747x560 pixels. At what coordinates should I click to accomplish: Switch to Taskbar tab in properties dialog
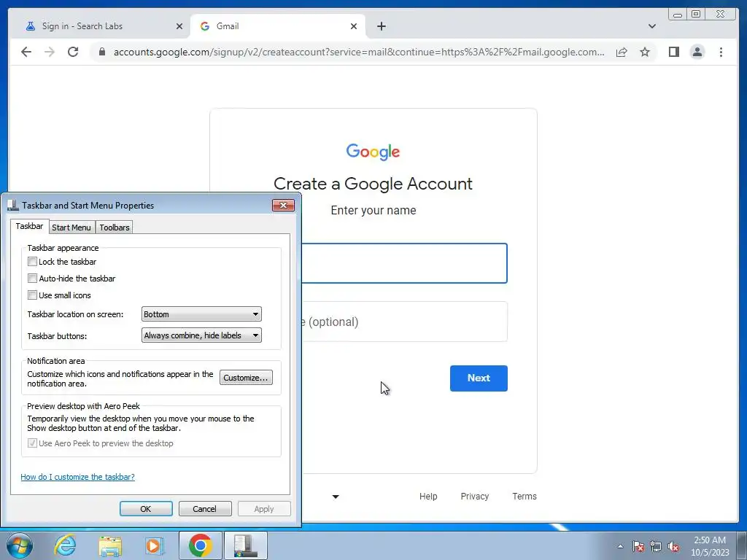[x=29, y=226]
